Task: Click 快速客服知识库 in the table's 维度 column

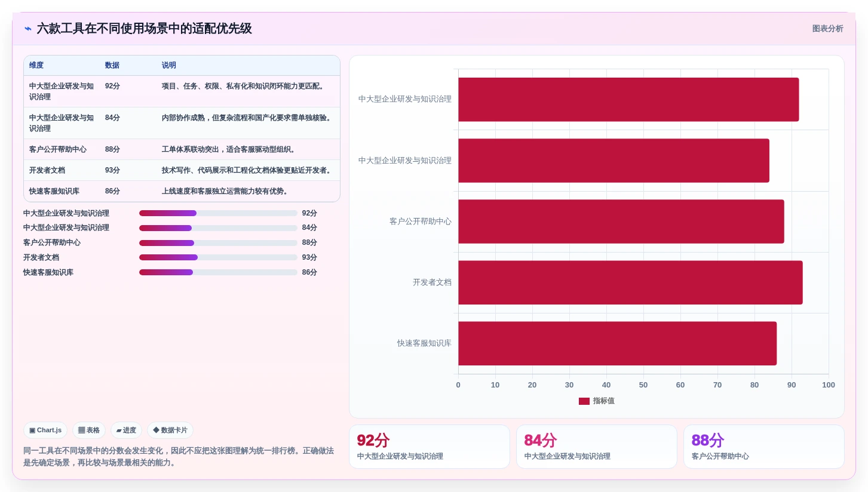Action: (54, 191)
